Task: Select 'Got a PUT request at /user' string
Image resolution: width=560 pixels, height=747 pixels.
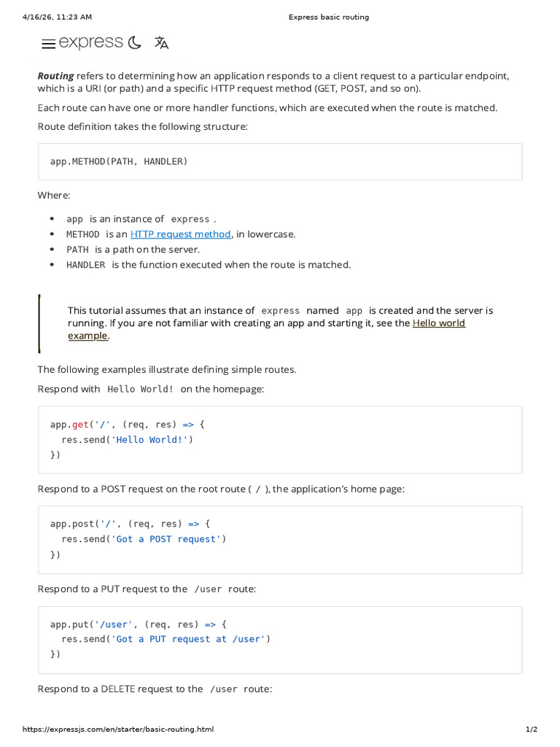Action: (187, 639)
